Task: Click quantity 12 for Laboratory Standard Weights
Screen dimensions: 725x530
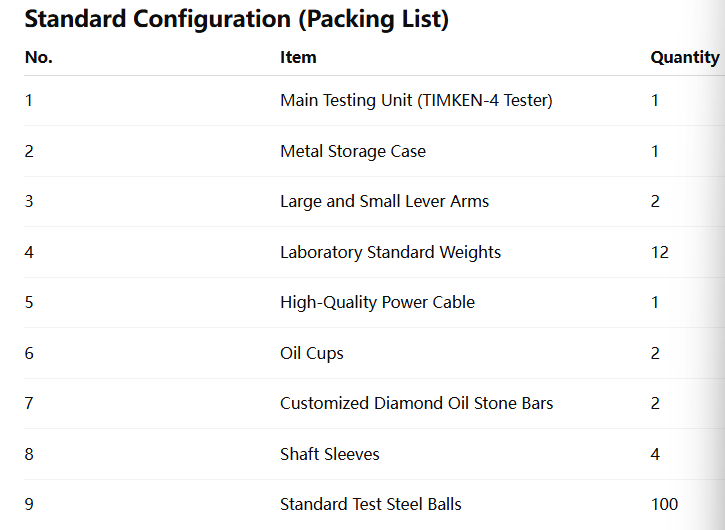Action: pos(660,252)
